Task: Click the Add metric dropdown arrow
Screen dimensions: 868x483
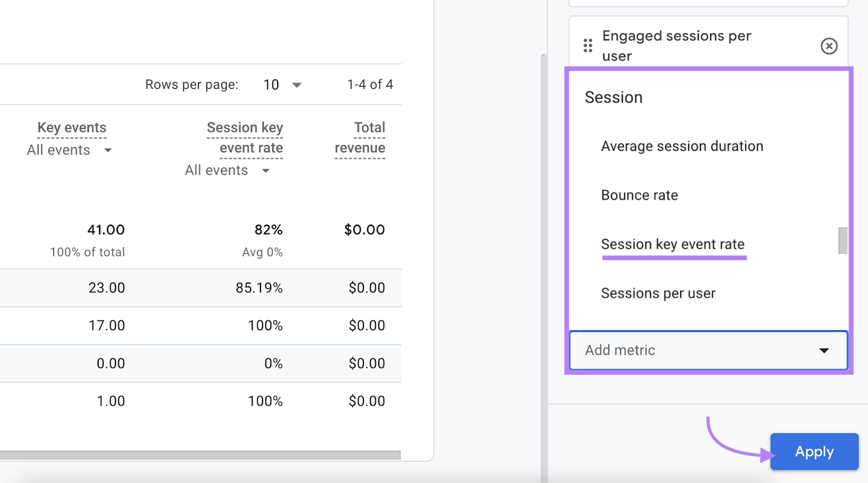Action: tap(824, 351)
